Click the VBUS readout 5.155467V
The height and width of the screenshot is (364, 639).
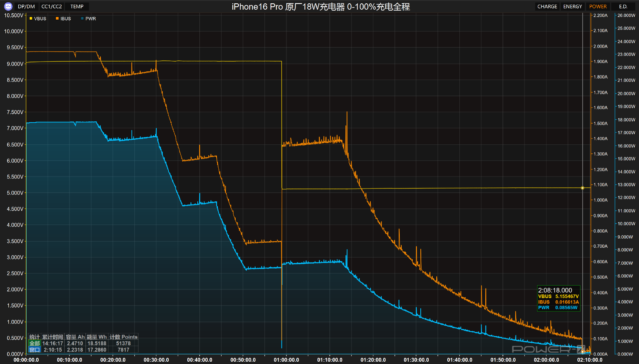coord(567,296)
